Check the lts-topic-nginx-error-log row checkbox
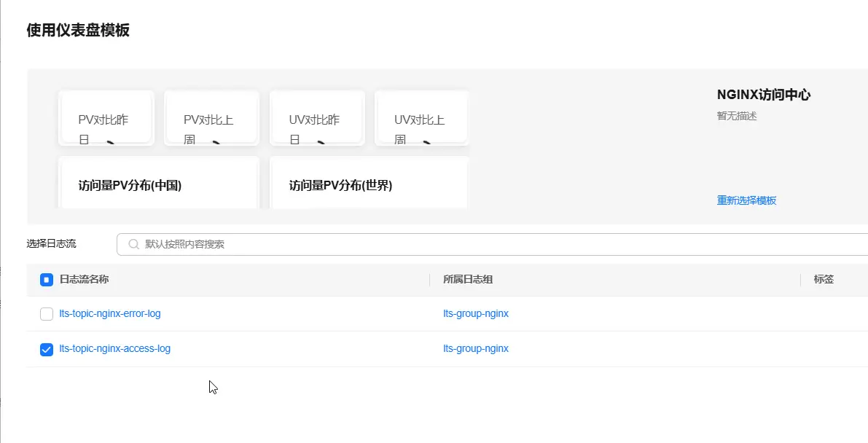The width and height of the screenshot is (868, 443). (x=47, y=314)
